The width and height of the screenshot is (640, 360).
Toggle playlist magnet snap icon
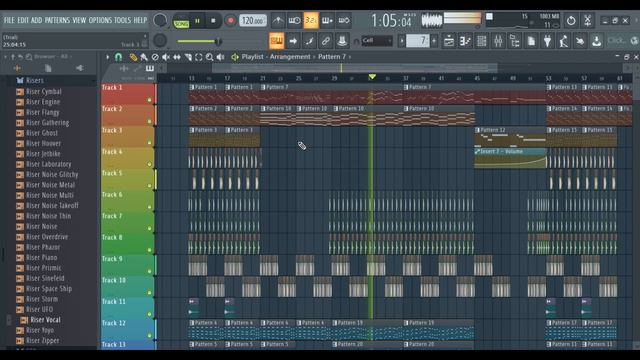pyautogui.click(x=118, y=57)
